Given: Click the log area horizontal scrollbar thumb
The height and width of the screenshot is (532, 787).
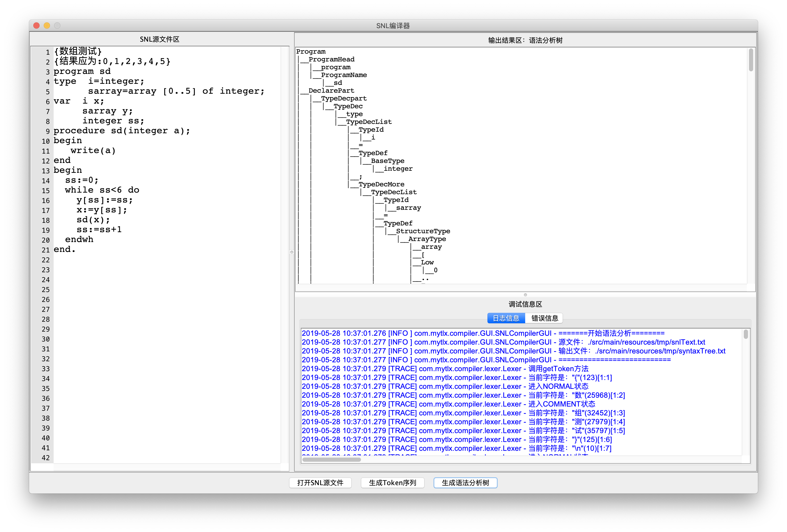Looking at the screenshot, I should [x=331, y=460].
